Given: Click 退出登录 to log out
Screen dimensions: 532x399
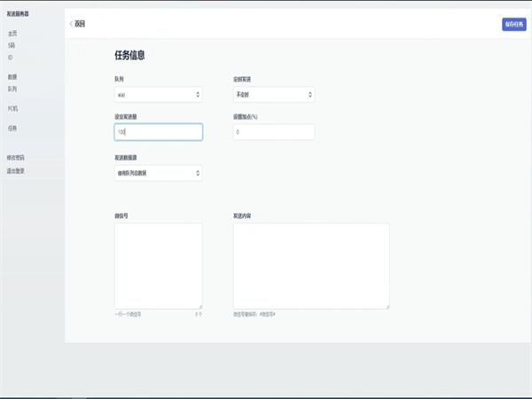Looking at the screenshot, I should (16, 170).
